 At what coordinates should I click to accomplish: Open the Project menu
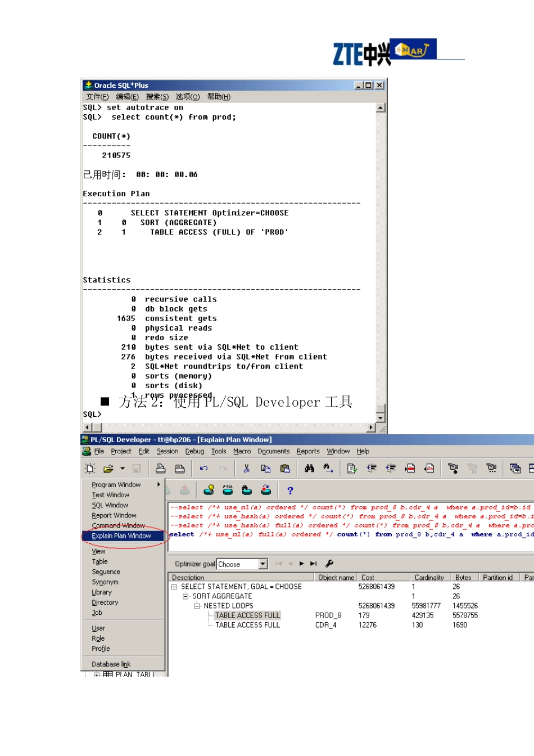(x=121, y=451)
